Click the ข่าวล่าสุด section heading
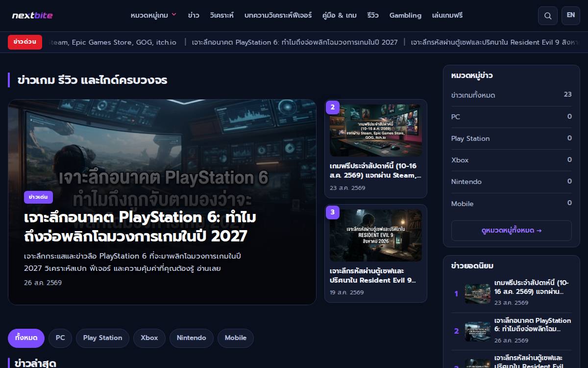Viewport: 588px width, 368px height. [36, 364]
